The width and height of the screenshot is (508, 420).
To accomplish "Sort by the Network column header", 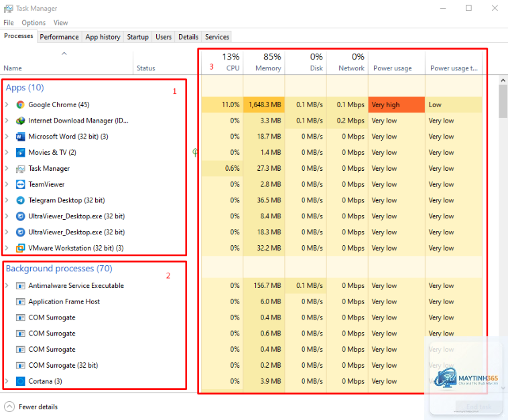I will (348, 62).
